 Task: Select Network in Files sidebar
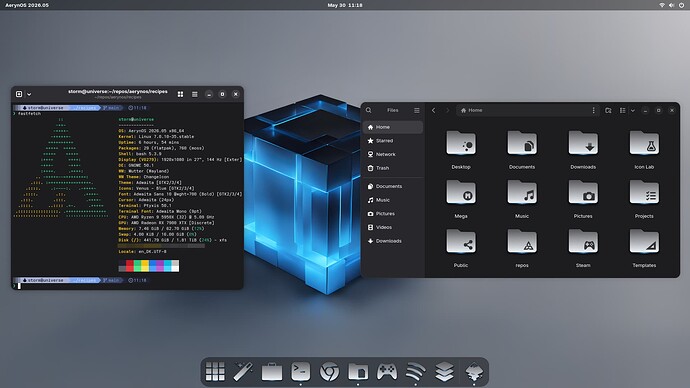click(393, 154)
